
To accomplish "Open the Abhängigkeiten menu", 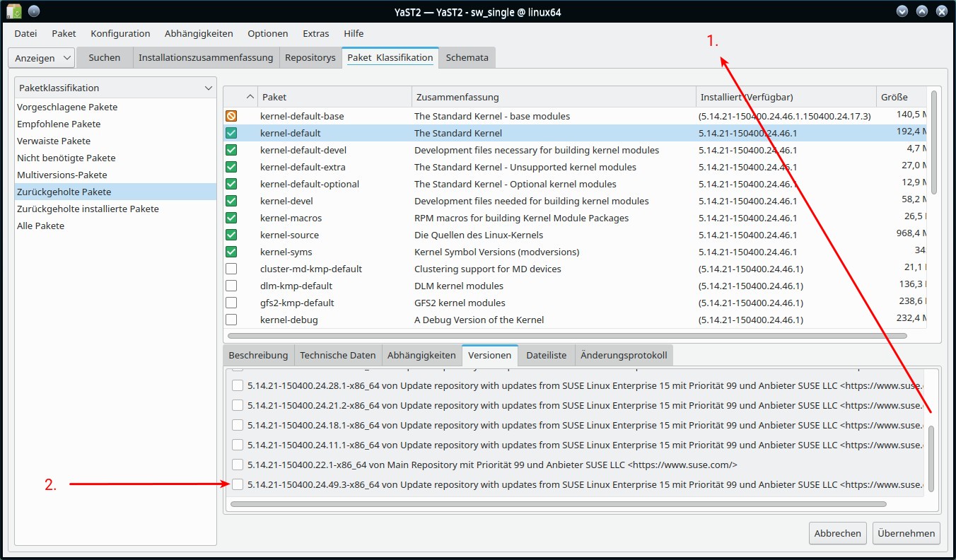I will click(199, 33).
